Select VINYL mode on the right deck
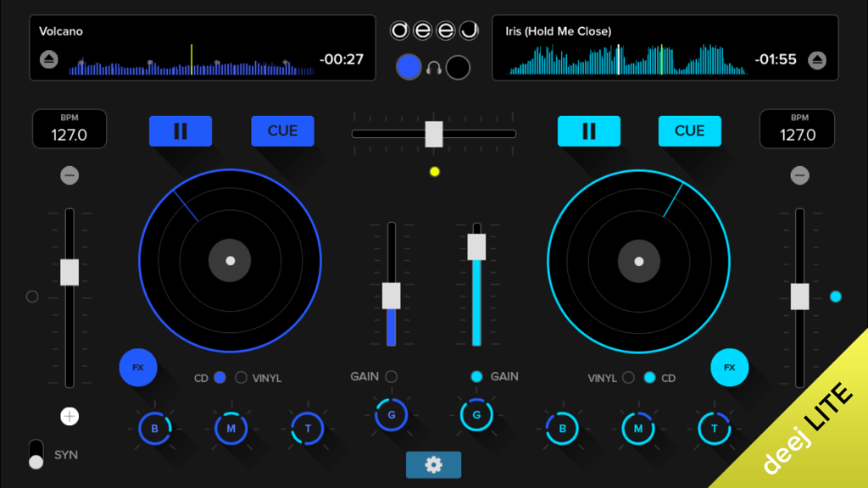 pyautogui.click(x=627, y=378)
